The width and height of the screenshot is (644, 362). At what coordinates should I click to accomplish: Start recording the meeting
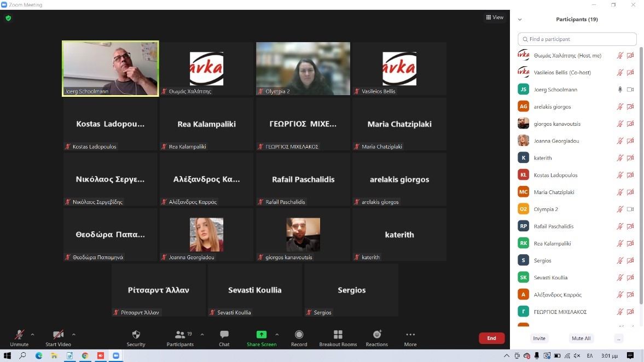coord(299,338)
